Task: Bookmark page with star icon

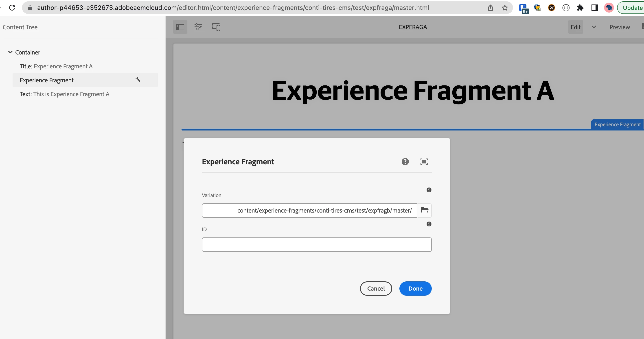Action: (505, 8)
